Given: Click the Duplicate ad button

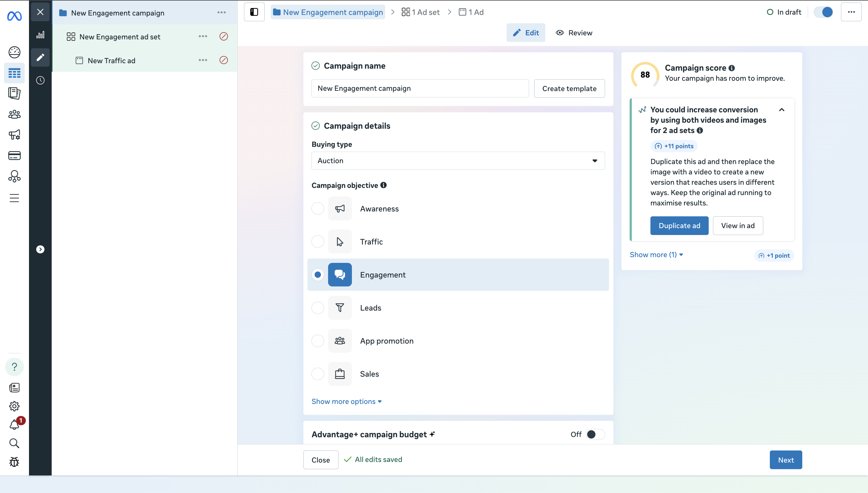Looking at the screenshot, I should (x=679, y=226).
